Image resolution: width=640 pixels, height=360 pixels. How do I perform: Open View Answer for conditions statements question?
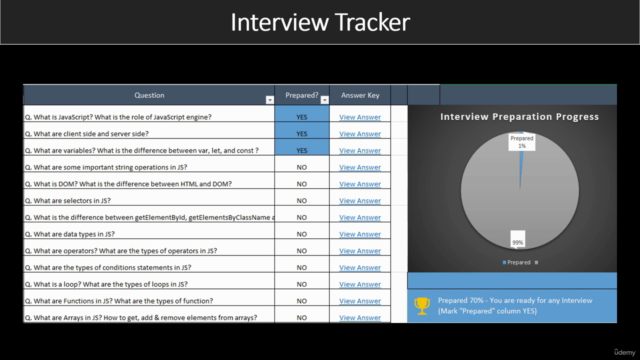[360, 268]
